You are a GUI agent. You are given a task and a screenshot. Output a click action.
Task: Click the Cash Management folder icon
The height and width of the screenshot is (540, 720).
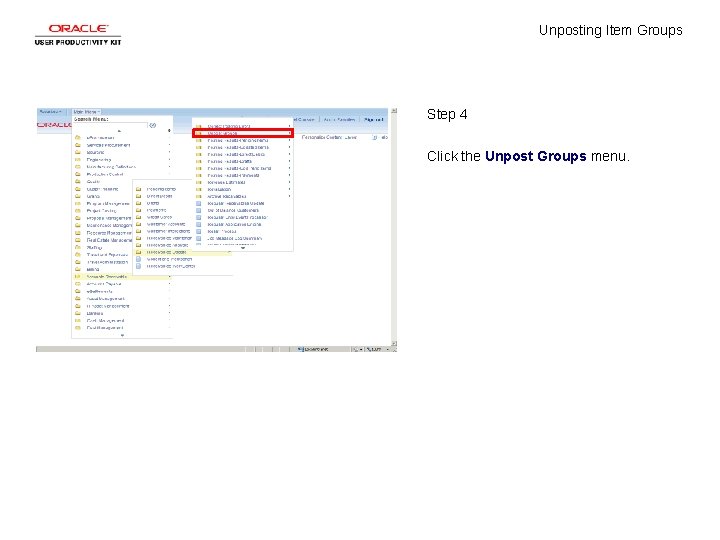point(78,321)
